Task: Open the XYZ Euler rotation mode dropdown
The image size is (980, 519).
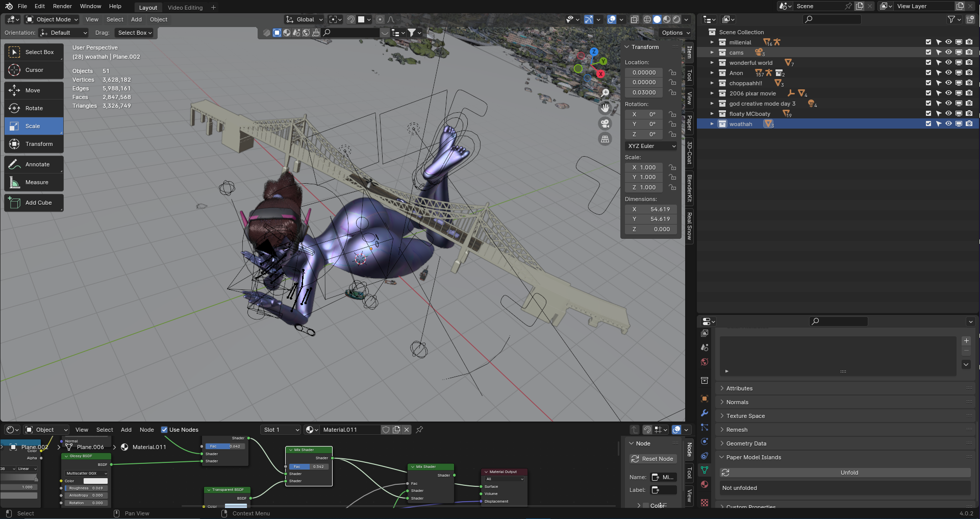Action: click(x=651, y=146)
